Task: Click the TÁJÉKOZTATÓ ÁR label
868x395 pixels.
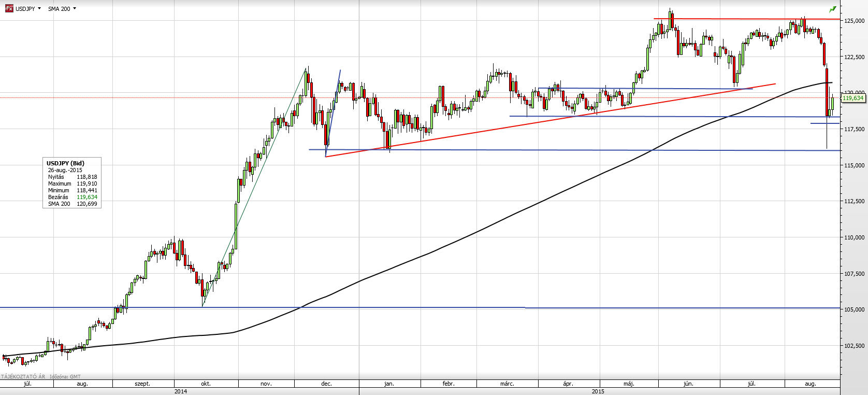Action: (x=23, y=377)
